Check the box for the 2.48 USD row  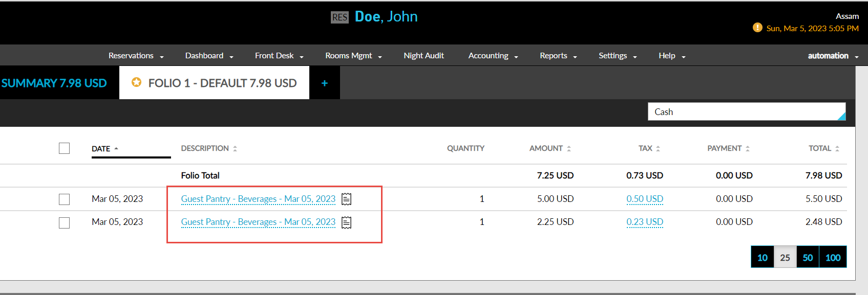pyautogui.click(x=64, y=223)
